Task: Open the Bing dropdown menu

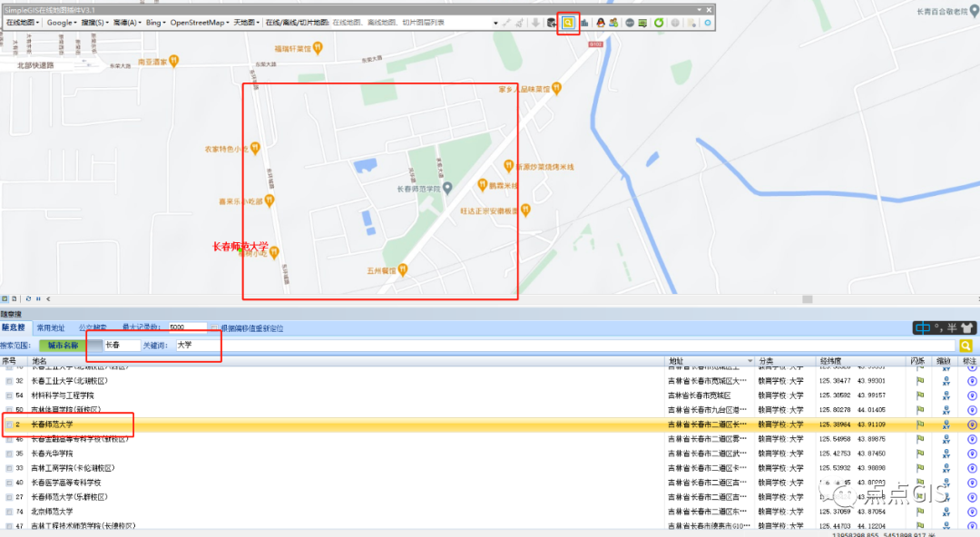Action: pyautogui.click(x=156, y=23)
